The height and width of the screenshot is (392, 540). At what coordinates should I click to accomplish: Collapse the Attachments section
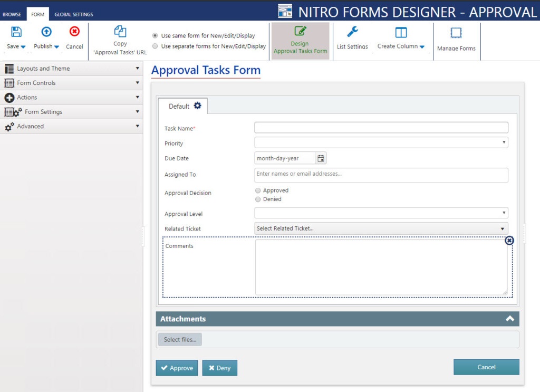(509, 319)
